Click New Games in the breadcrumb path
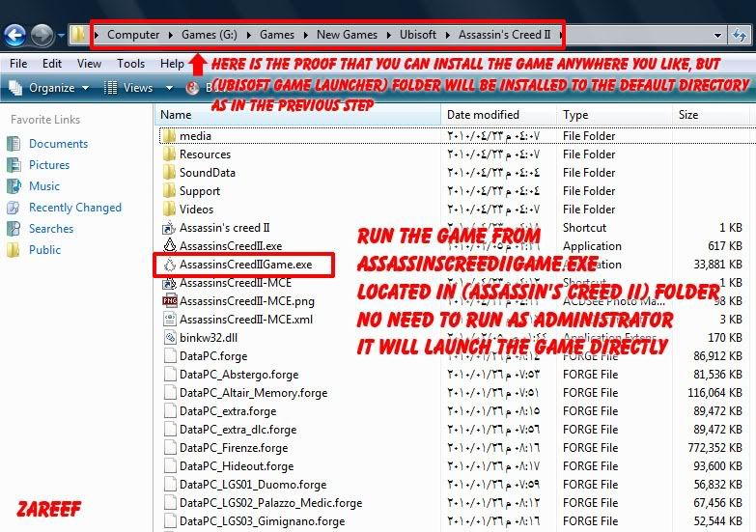Viewport: 756px width, 532px height. [347, 35]
